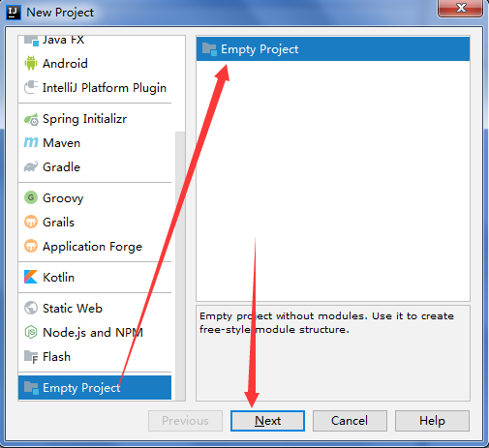
Task: Pick Gradle from project types
Action: coord(95,167)
